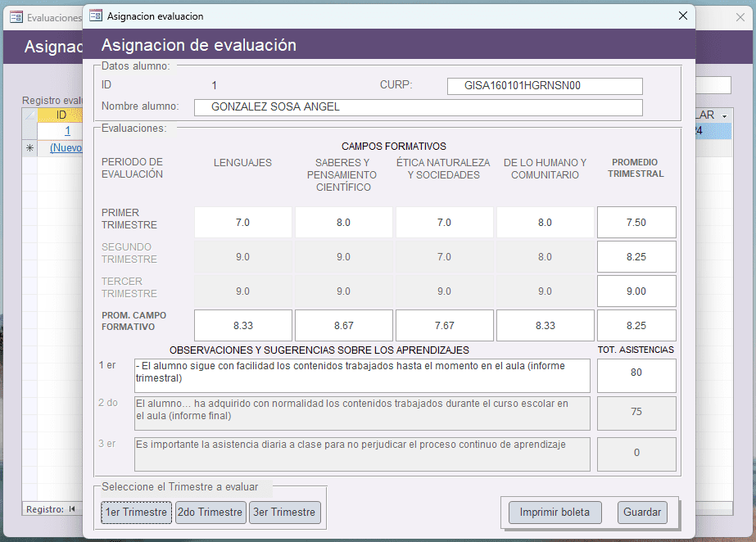
Task: Click second trimester asistencias field 75
Action: (636, 413)
